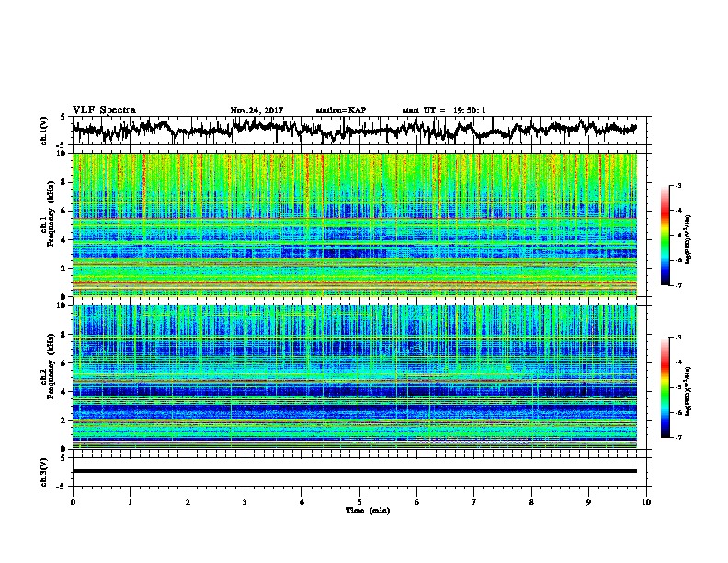Image resolution: width=728 pixels, height=563 pixels.
Task: Click the ch.3 flat black signal line
Action: (x=355, y=471)
